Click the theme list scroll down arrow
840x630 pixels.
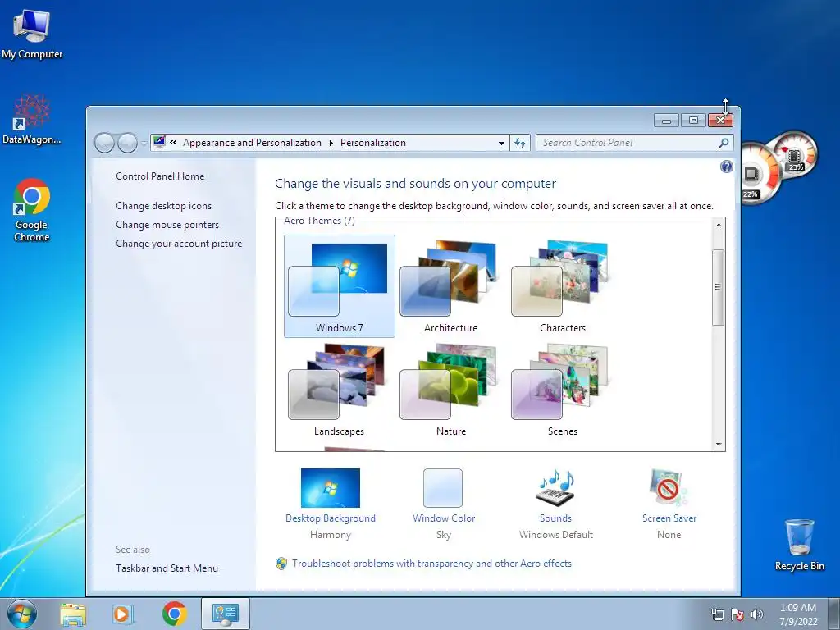click(x=719, y=445)
